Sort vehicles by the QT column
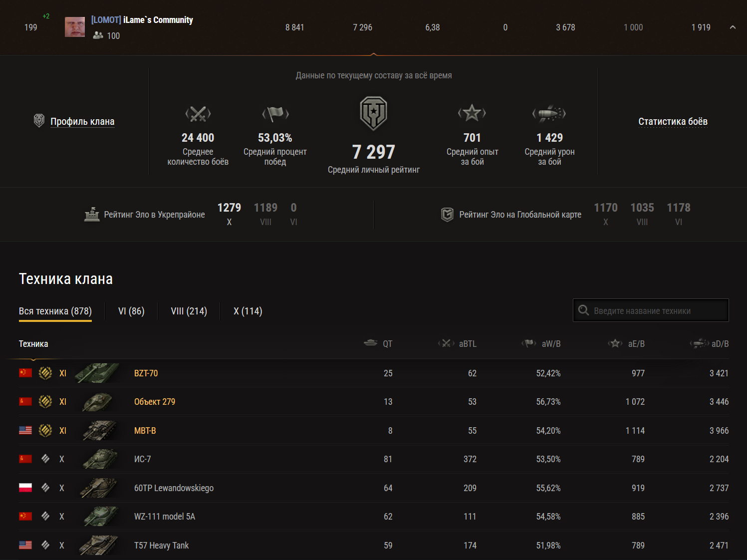The image size is (747, 560). tap(387, 344)
